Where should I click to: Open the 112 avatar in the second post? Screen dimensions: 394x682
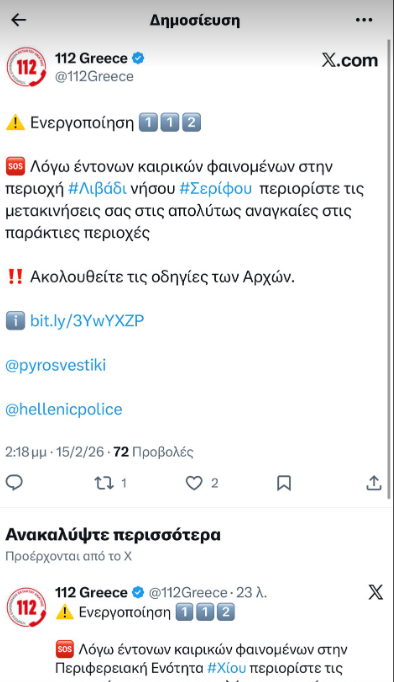pos(27,607)
